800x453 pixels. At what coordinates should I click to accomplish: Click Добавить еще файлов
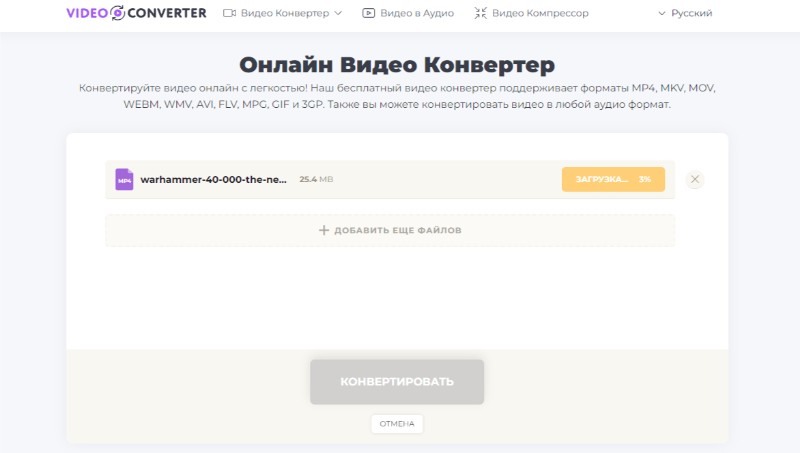tap(390, 231)
